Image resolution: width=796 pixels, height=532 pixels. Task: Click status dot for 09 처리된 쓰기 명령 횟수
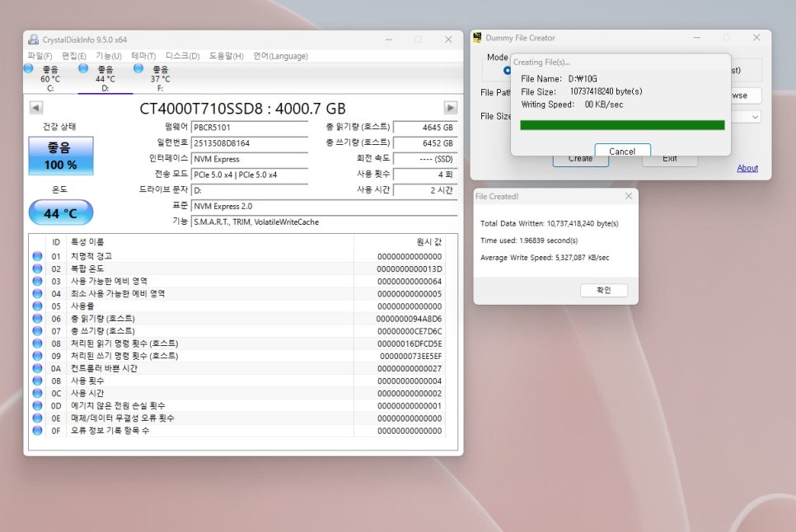[x=37, y=356]
